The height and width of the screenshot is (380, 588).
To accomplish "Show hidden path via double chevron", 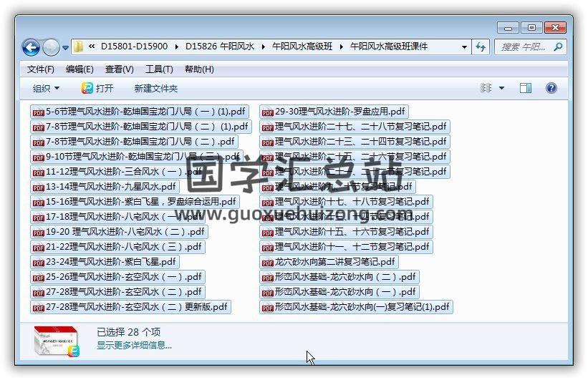I will (92, 47).
